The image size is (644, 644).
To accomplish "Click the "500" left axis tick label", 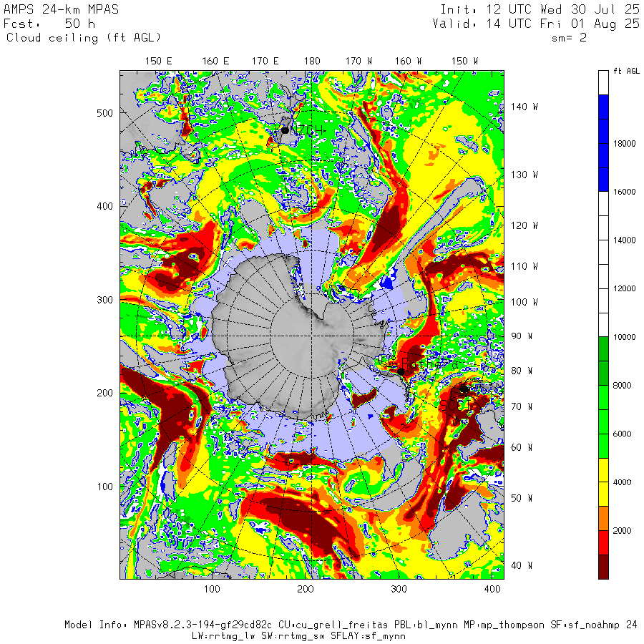I will [104, 113].
